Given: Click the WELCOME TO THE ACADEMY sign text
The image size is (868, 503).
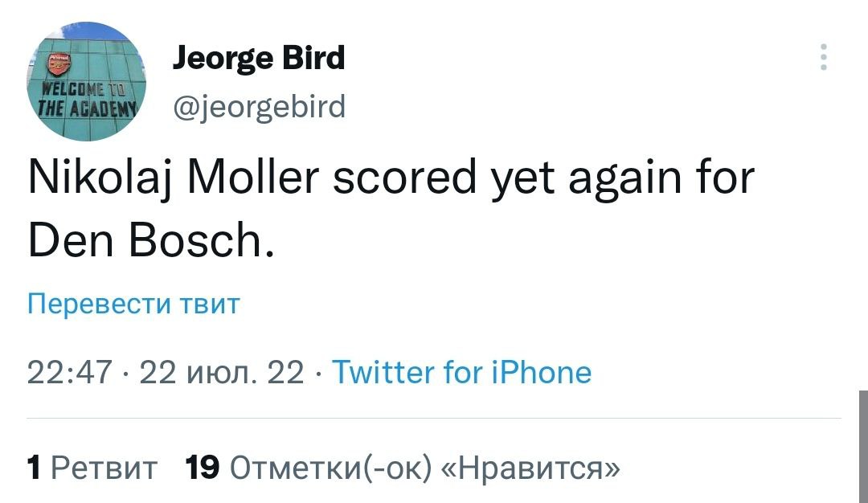Looking at the screenshot, I should point(88,100).
